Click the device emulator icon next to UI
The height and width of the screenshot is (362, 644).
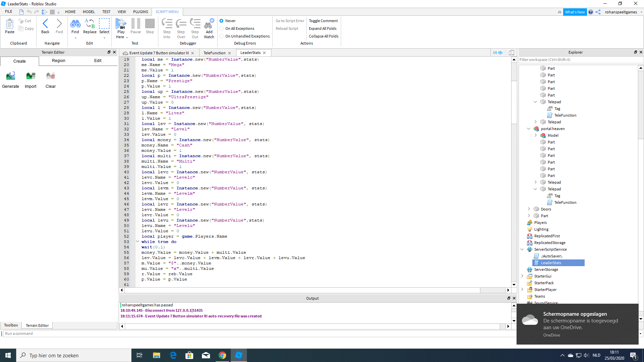point(512,53)
